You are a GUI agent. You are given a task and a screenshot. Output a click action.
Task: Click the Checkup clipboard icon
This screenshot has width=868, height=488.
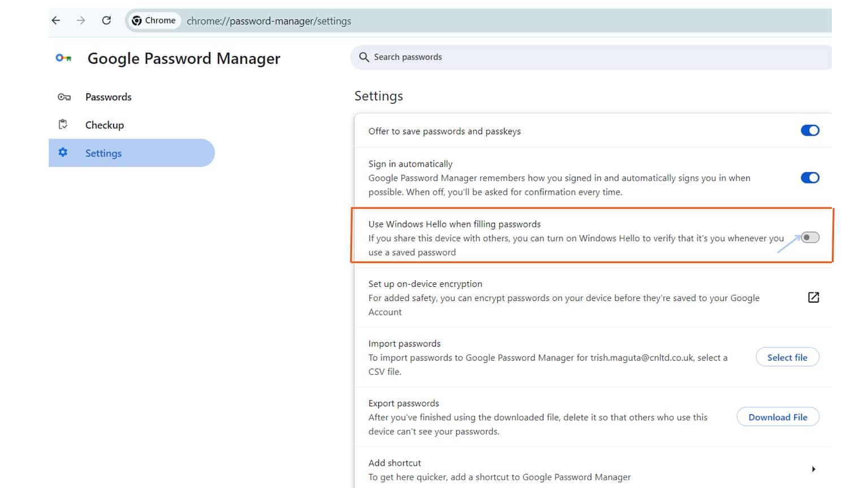click(63, 124)
